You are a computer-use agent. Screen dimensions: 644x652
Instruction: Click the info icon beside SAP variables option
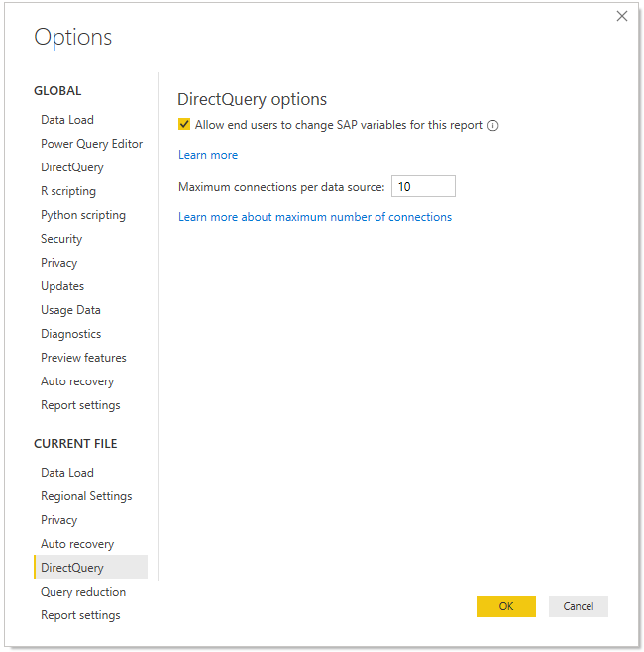click(492, 125)
